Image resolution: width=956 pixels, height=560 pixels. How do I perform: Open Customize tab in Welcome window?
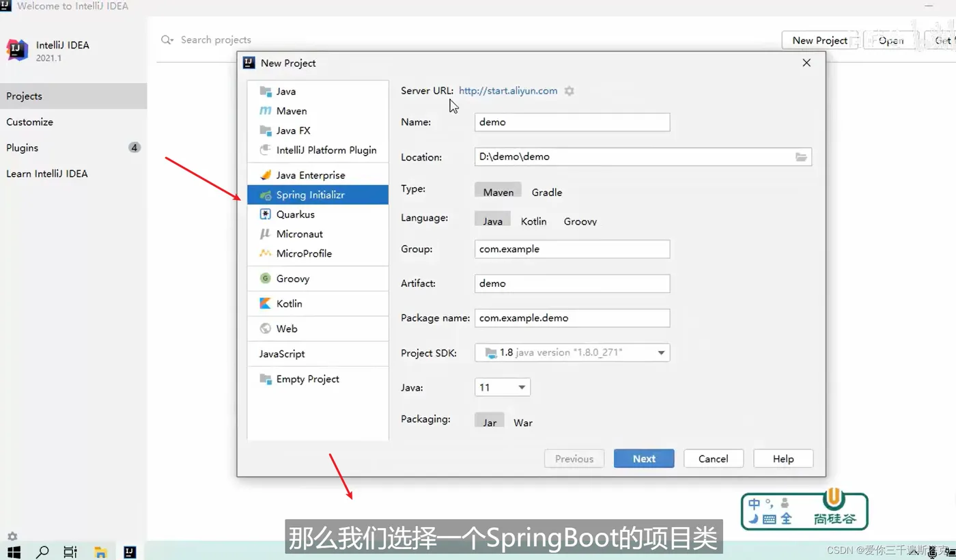(73, 122)
